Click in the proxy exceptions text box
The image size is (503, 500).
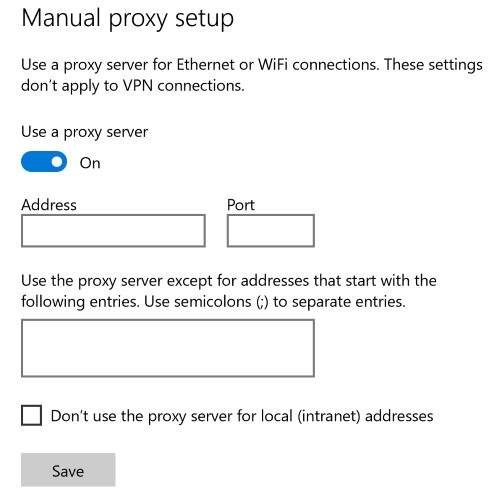pyautogui.click(x=168, y=348)
